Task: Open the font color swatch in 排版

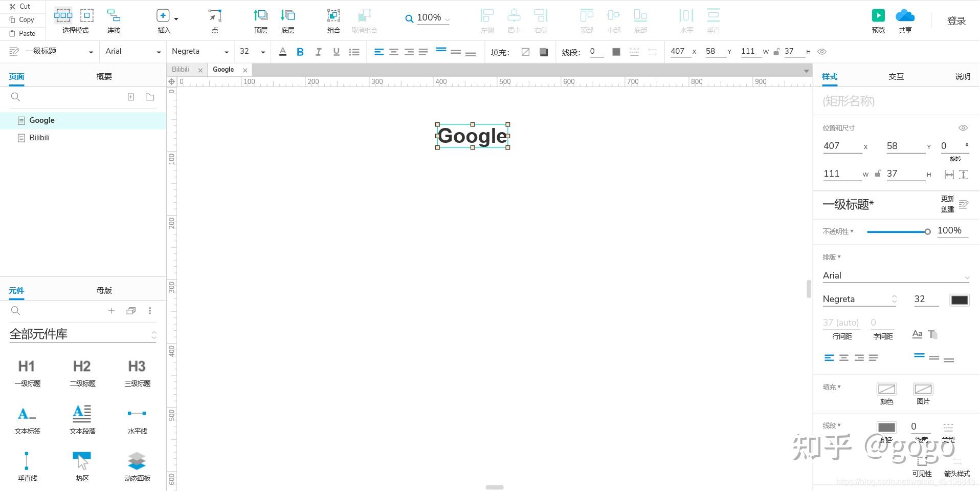Action: pyautogui.click(x=959, y=300)
